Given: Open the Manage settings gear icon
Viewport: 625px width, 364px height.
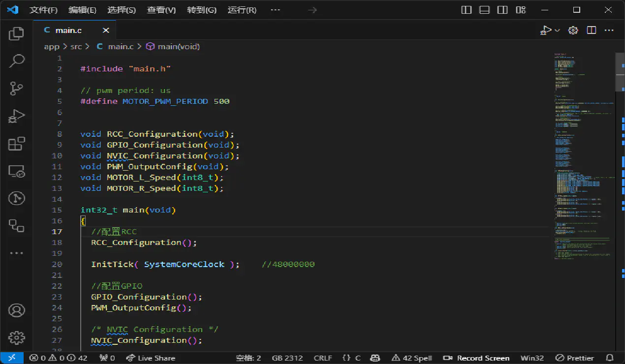Looking at the screenshot, I should coord(16,337).
